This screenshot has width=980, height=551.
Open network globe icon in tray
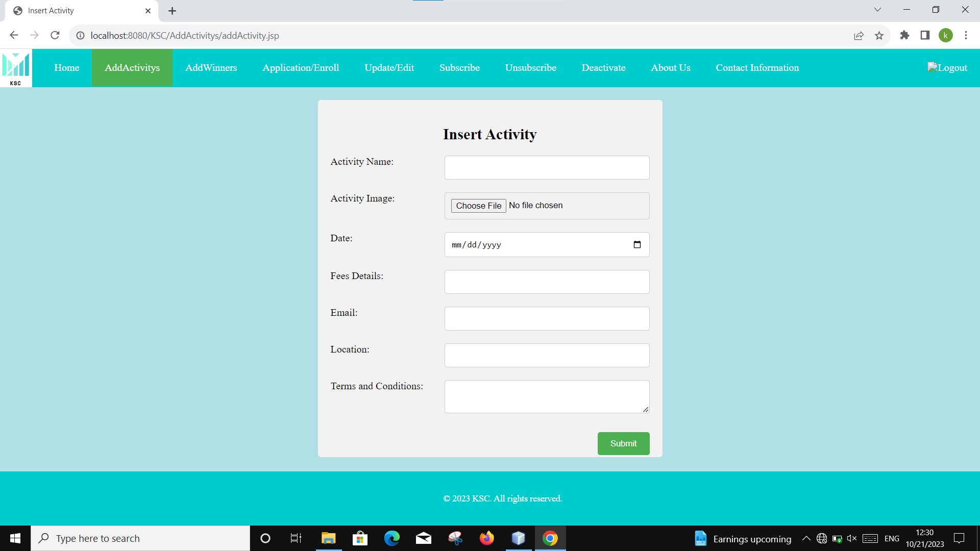pos(822,538)
